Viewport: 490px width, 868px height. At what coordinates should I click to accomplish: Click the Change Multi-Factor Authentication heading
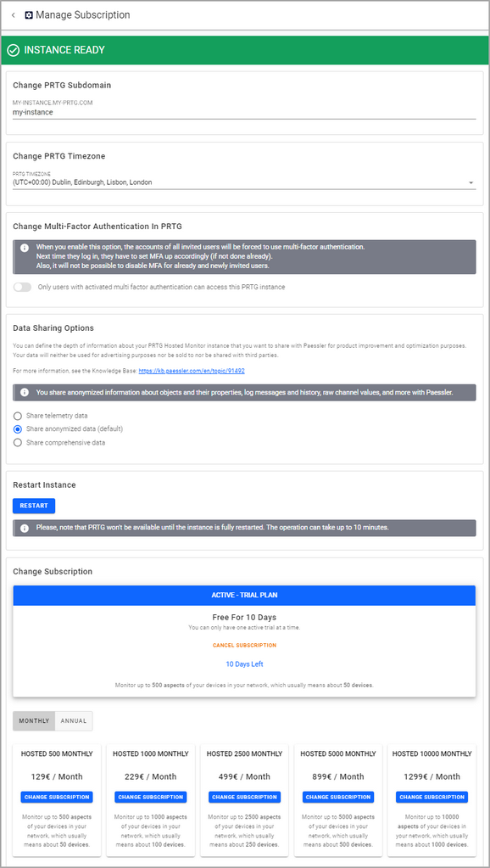click(x=97, y=227)
